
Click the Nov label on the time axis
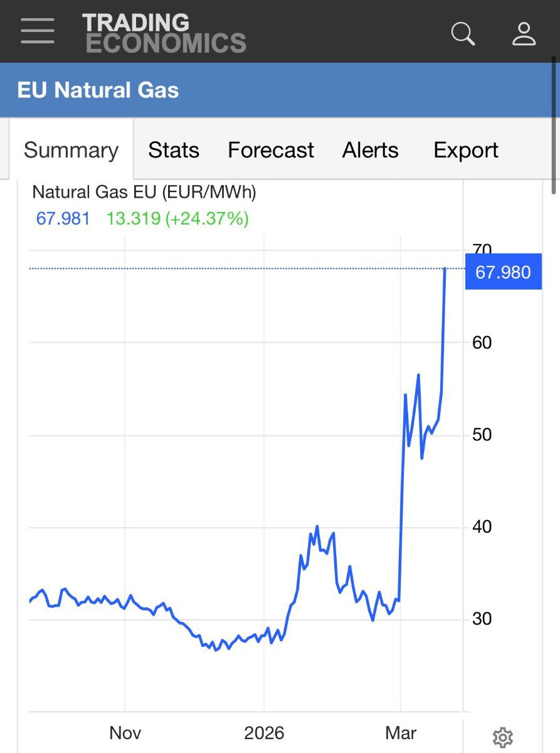(125, 732)
